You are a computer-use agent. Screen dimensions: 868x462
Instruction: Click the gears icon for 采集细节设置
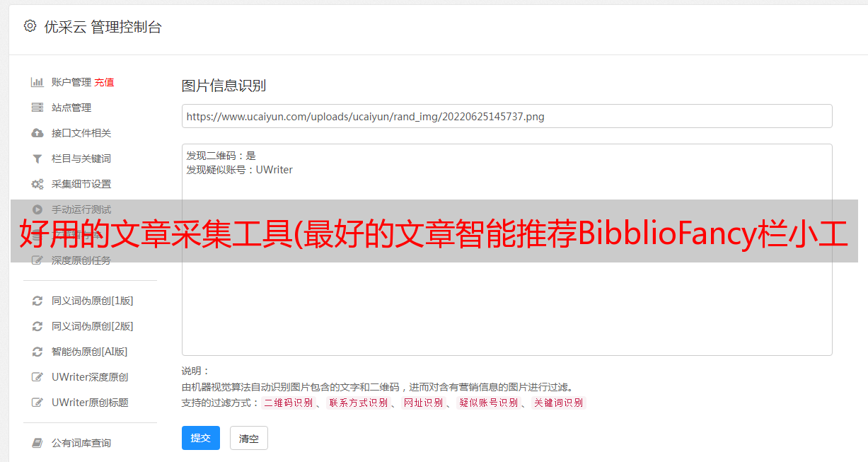click(37, 184)
